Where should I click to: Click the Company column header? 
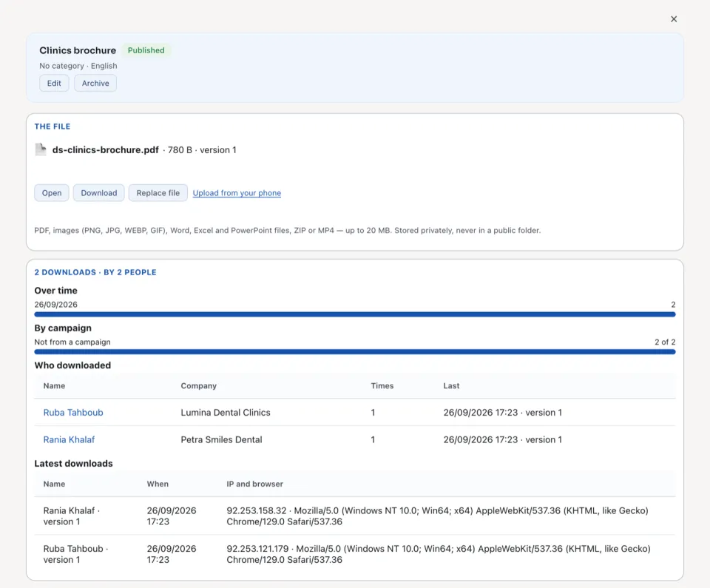tap(199, 386)
